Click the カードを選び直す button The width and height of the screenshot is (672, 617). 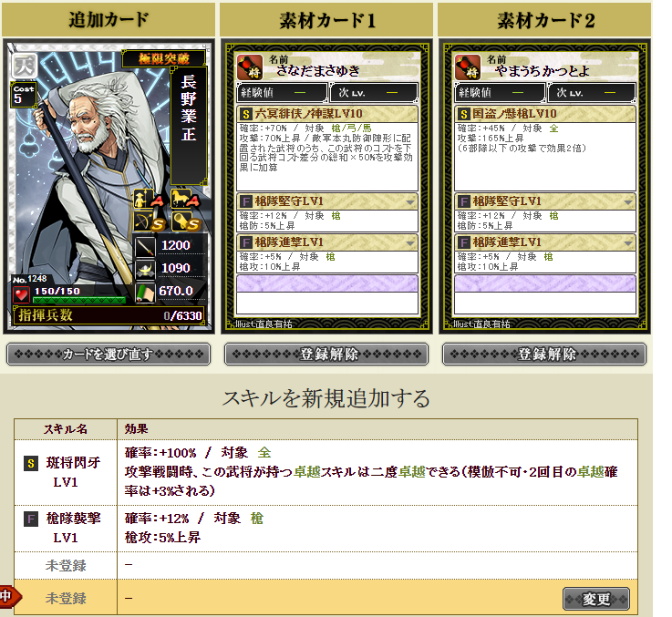[x=109, y=355]
